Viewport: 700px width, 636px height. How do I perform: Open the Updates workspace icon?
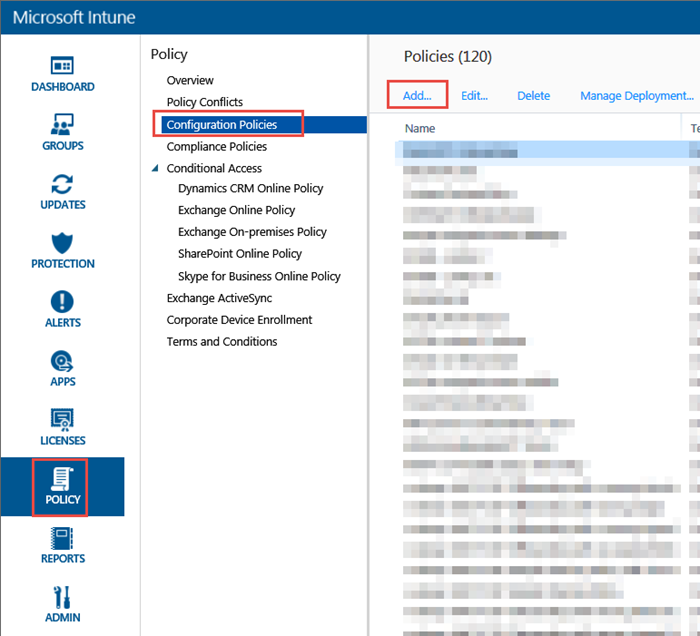coord(62,184)
